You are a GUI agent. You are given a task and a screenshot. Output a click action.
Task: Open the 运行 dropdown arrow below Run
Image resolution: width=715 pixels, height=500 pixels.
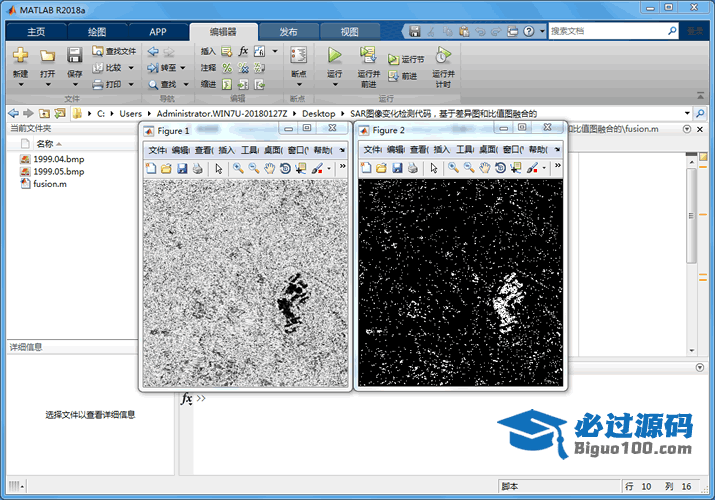click(335, 85)
